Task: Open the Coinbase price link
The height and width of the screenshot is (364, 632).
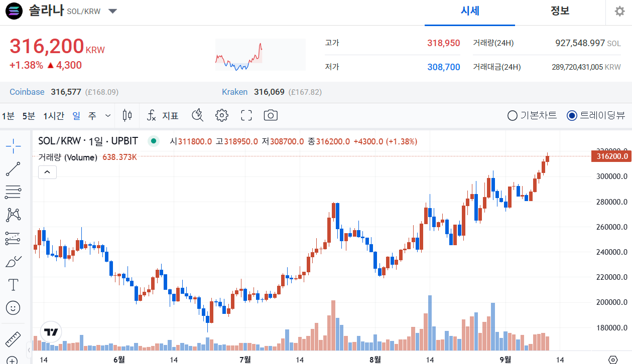Action: [x=27, y=92]
